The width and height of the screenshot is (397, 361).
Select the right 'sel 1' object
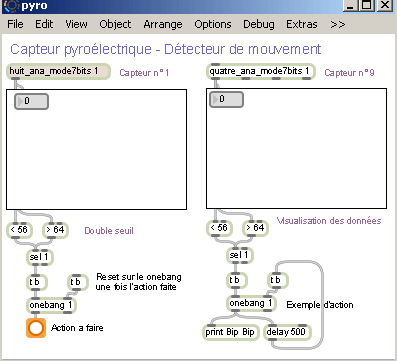point(240,255)
